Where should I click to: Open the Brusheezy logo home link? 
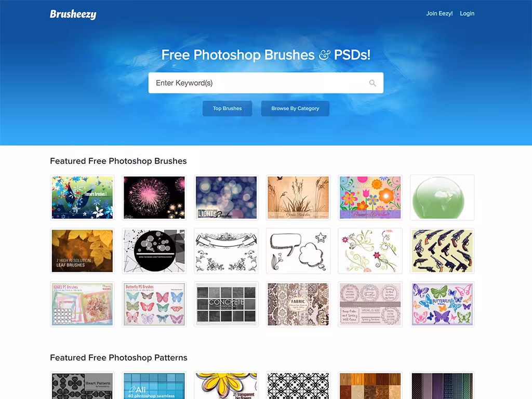(73, 14)
